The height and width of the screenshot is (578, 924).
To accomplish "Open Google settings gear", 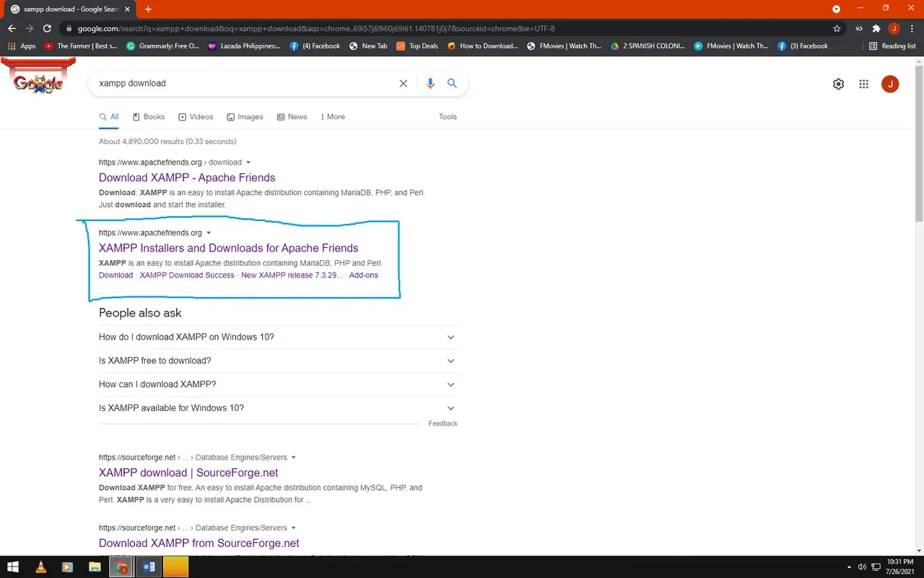I will [x=838, y=84].
